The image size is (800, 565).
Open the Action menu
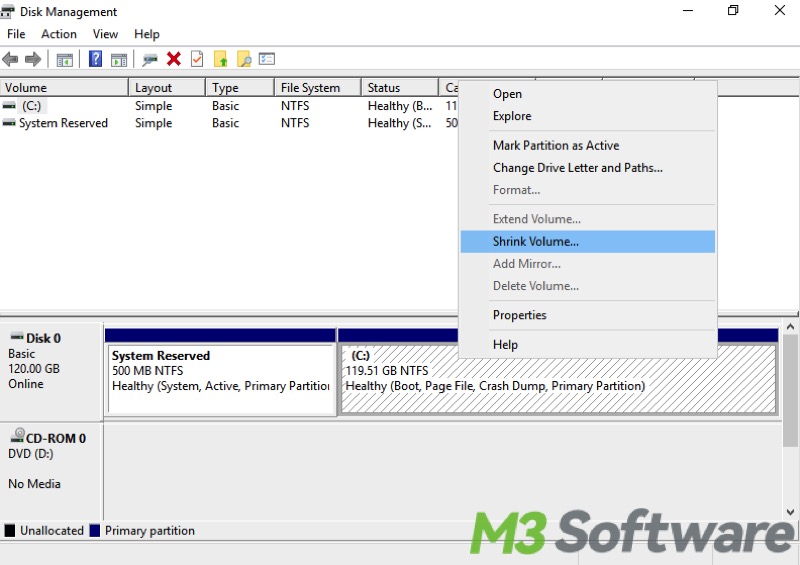(x=59, y=34)
